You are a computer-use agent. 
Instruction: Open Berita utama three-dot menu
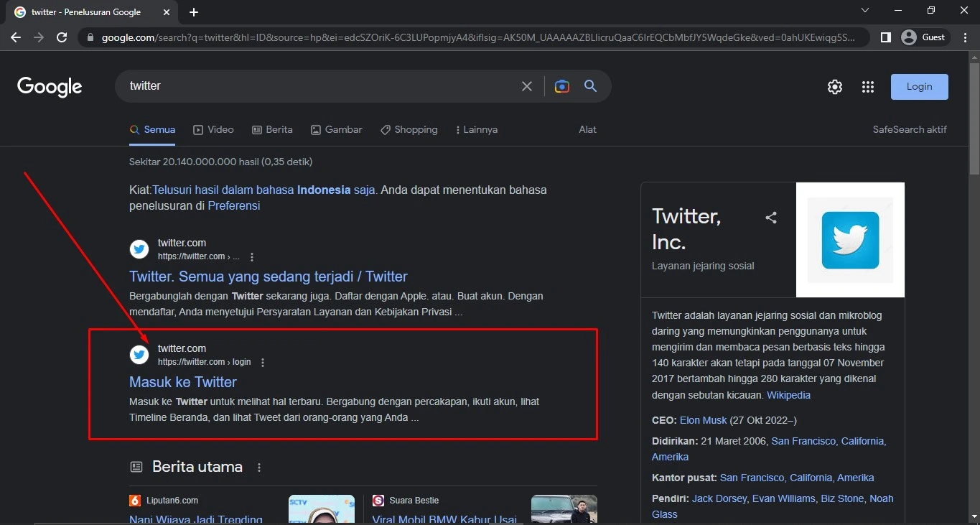click(x=259, y=468)
